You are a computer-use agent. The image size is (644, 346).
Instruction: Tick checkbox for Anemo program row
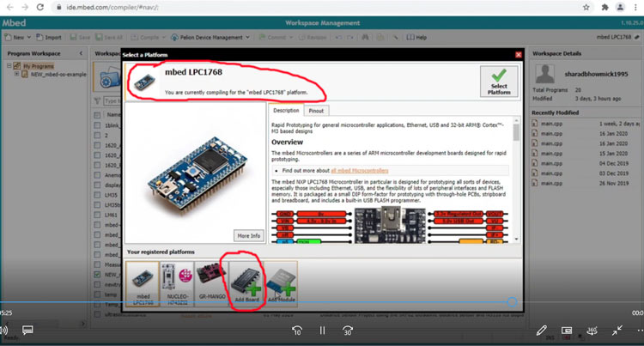tap(97, 175)
